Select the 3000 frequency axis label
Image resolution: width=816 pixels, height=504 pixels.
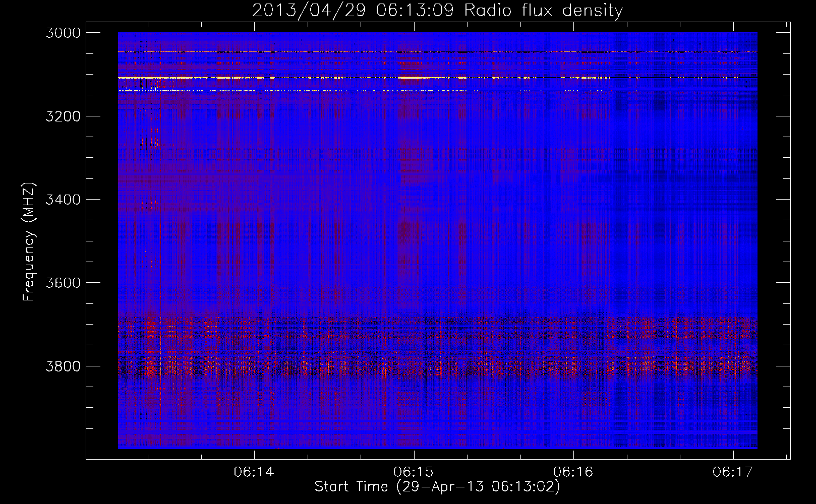pos(63,33)
